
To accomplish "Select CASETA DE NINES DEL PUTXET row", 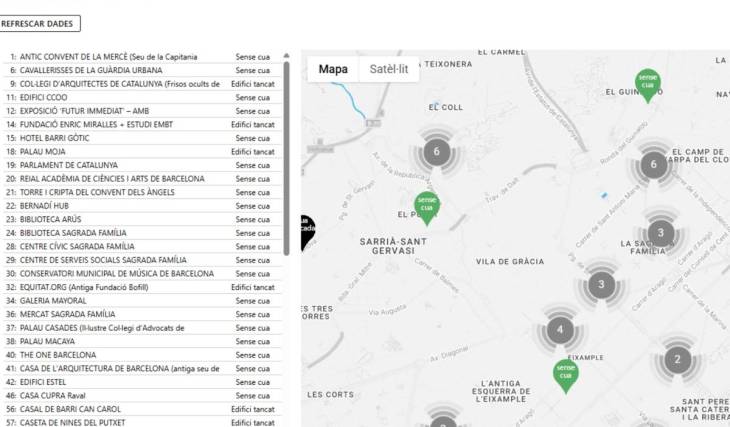I will (142, 422).
